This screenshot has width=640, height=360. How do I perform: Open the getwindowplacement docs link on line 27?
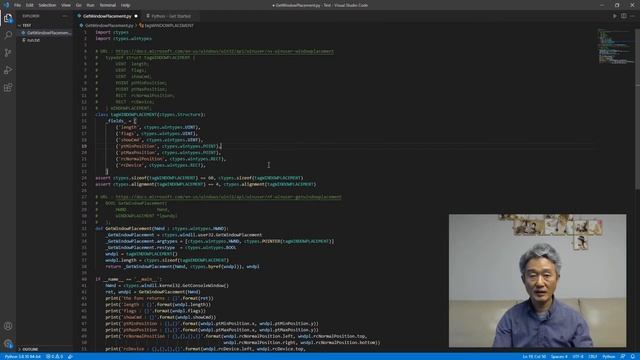coord(228,197)
